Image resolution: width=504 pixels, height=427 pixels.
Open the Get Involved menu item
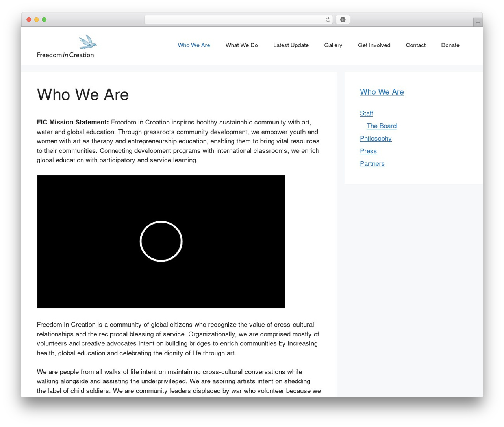tap(374, 45)
